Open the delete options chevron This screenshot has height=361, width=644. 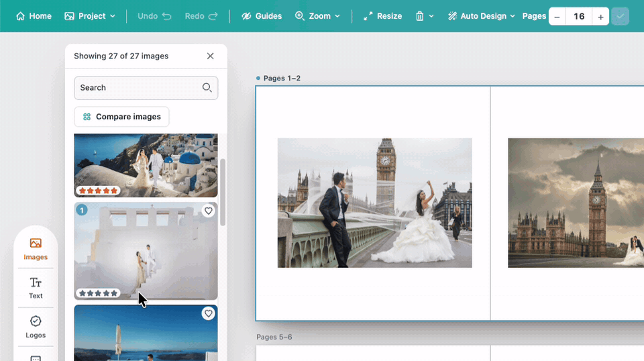(x=431, y=16)
